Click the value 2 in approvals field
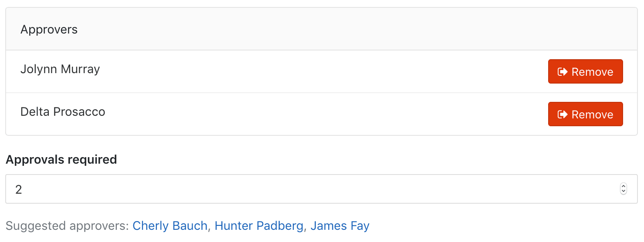This screenshot has height=242, width=644. tap(19, 189)
